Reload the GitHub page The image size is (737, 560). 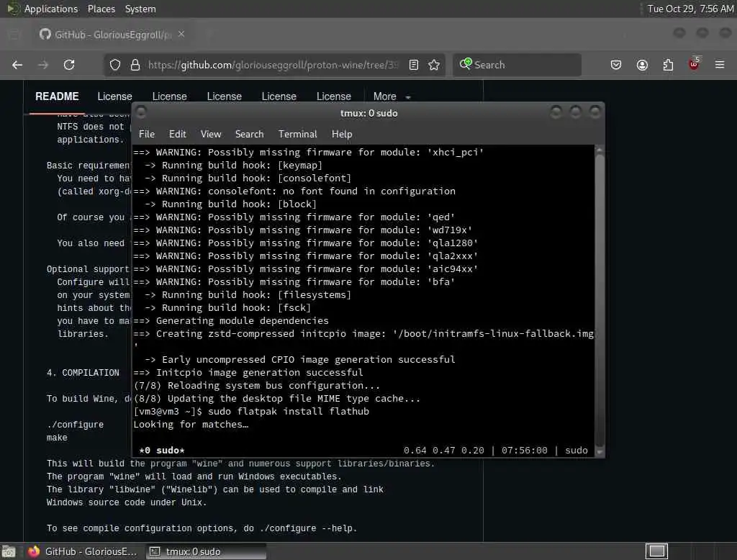[69, 65]
